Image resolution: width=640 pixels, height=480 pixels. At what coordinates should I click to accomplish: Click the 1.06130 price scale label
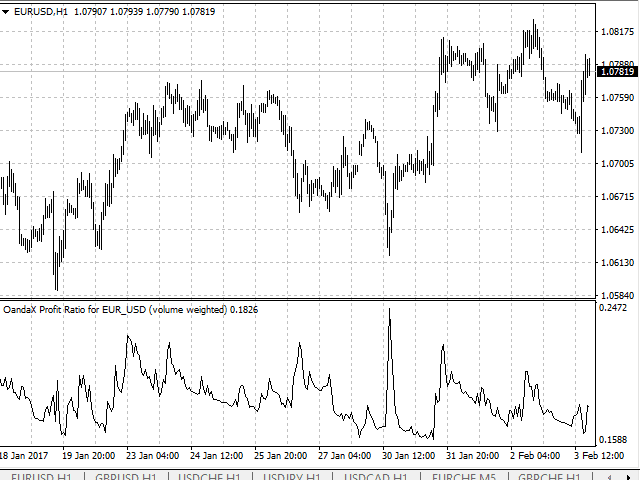coord(618,262)
